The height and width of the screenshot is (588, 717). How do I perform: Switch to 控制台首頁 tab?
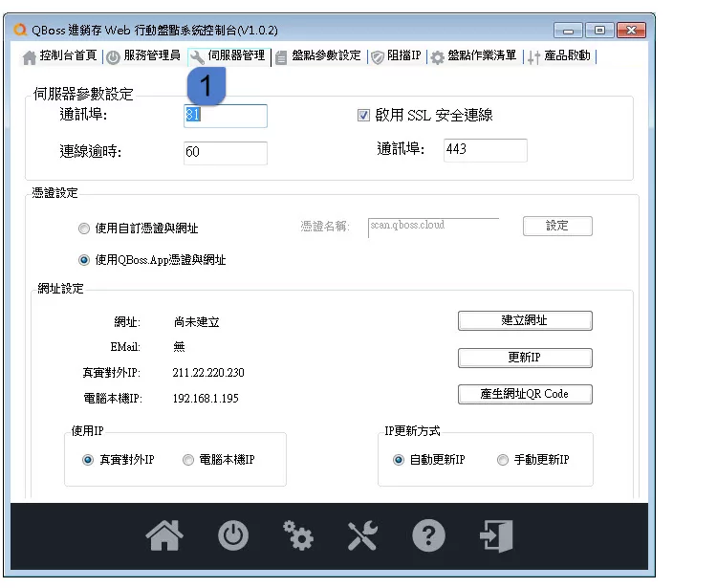tap(60, 56)
